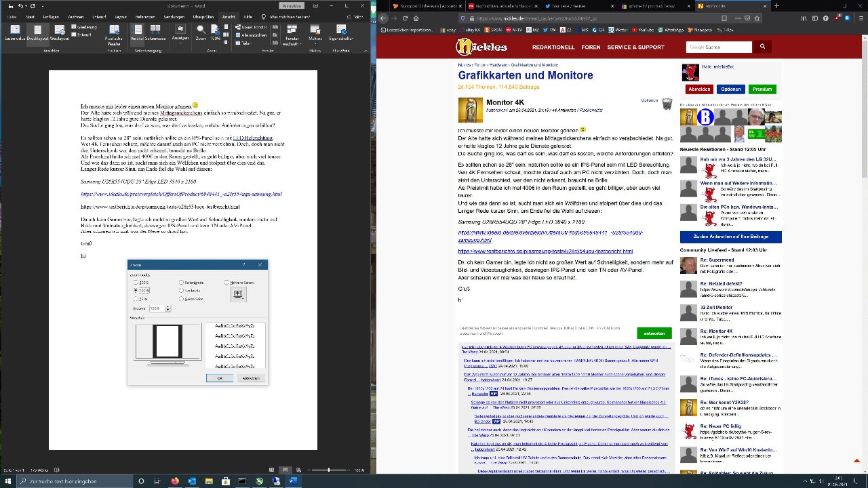
Task: Open new Firefox tab with plus button
Action: point(776,5)
